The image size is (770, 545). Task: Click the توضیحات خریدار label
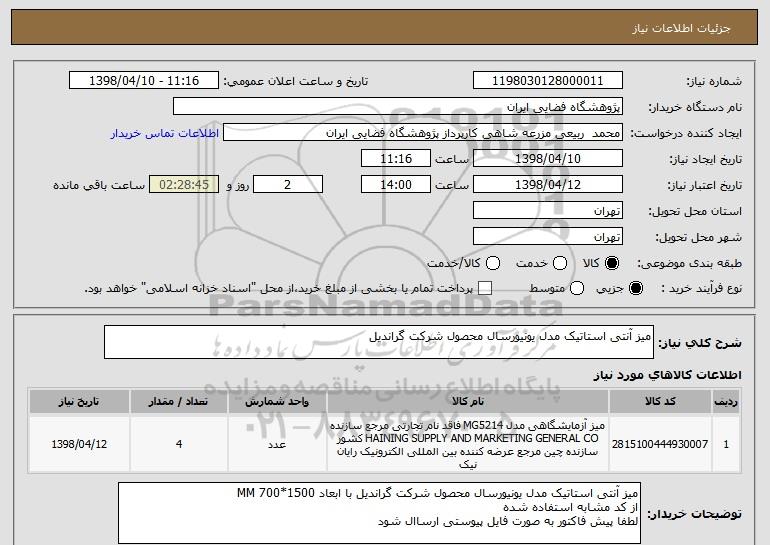pos(694,514)
